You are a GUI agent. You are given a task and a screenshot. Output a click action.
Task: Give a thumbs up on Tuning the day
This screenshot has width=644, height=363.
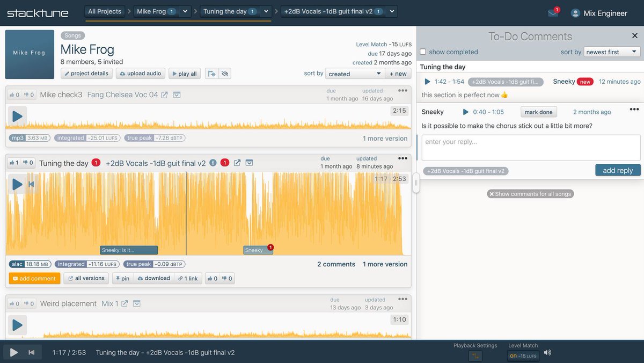tap(12, 162)
